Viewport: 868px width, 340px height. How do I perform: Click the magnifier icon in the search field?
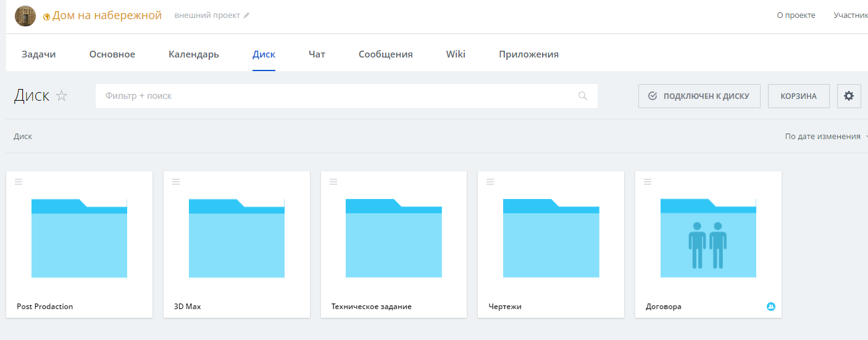pos(583,96)
